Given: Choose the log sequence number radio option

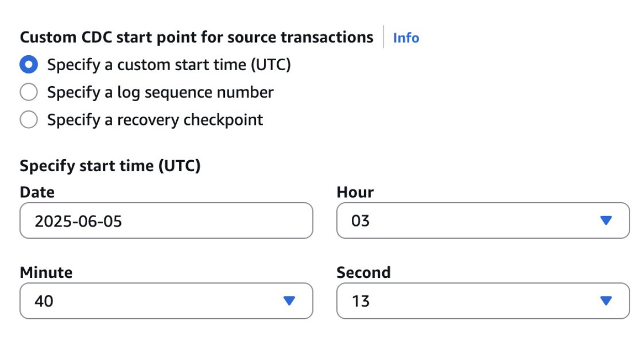Looking at the screenshot, I should pos(29,92).
